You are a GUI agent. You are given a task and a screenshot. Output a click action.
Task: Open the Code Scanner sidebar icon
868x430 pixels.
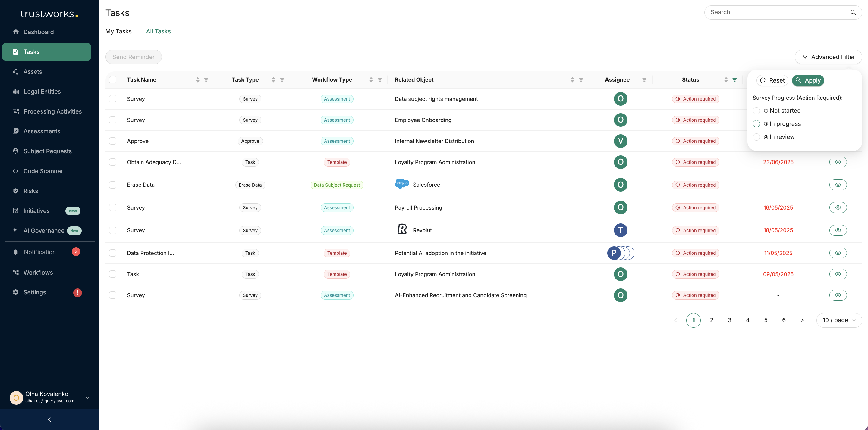16,171
